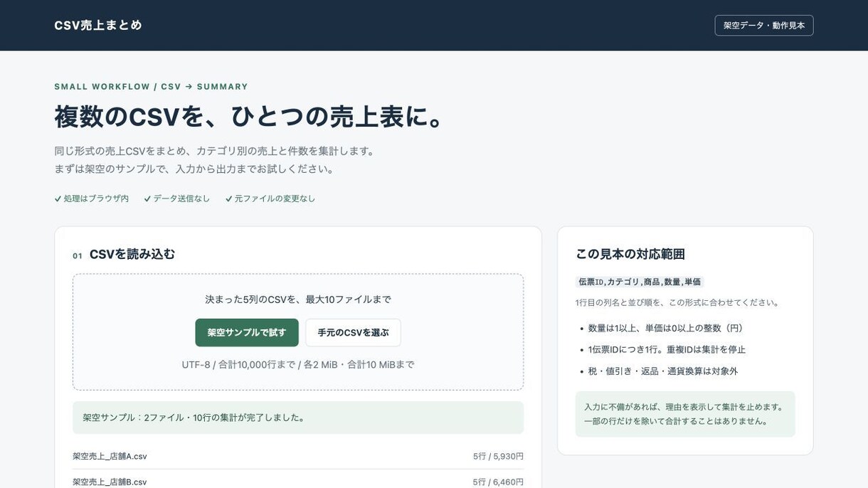Viewport: 868px width, 488px height.
Task: Click the column format code 伝票ID,カテゴリ,商品,数量,単価
Action: 640,282
